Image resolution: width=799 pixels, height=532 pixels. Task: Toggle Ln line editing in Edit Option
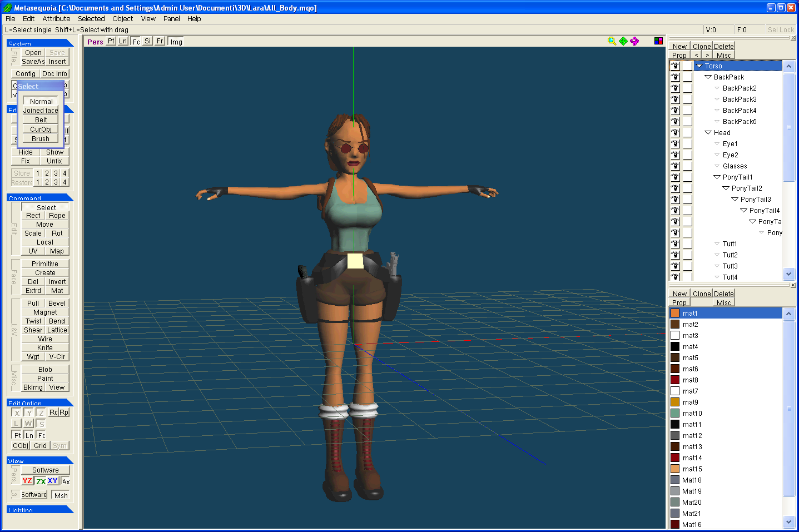tap(29, 435)
